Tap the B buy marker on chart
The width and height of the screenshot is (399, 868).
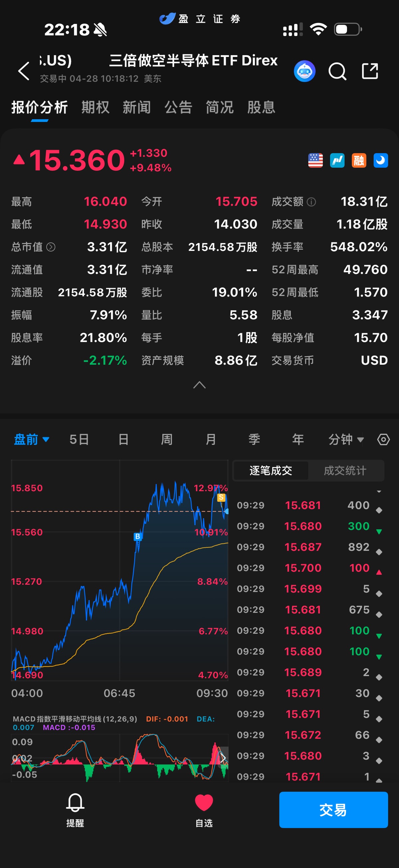click(x=137, y=536)
